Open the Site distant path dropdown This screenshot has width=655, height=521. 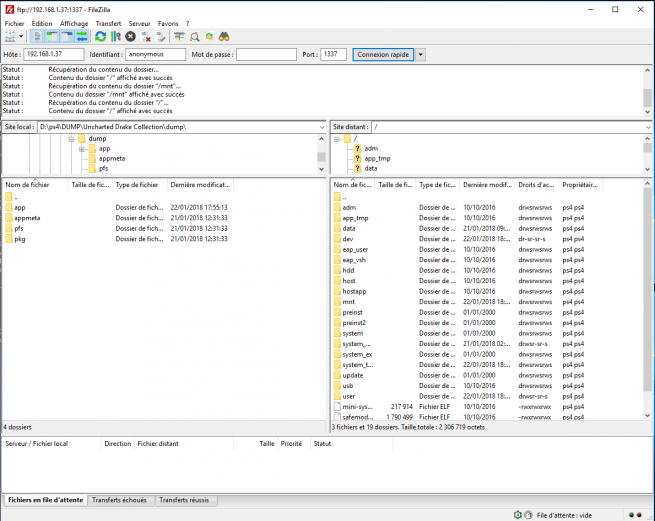(x=648, y=127)
